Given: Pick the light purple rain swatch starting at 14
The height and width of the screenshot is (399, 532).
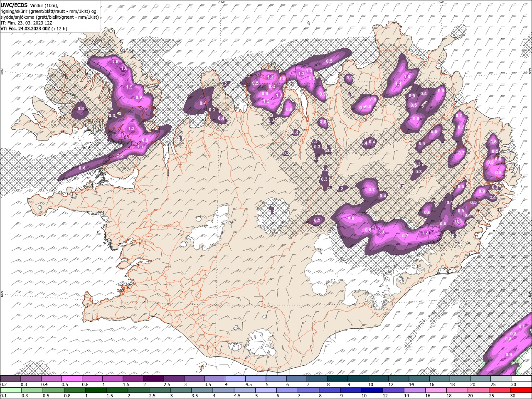Looking at the screenshot, I should point(414,390).
